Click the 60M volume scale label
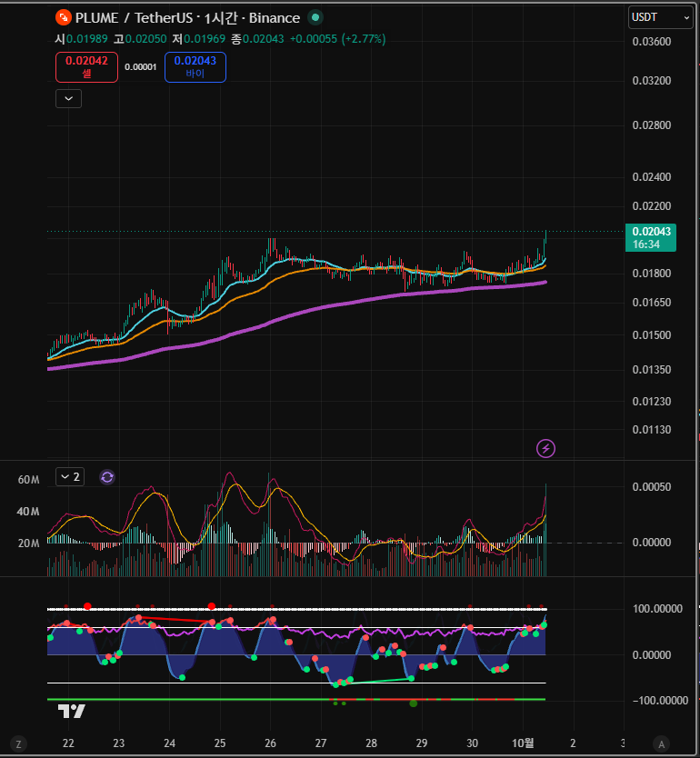Viewport: 700px width, 758px height. tap(28, 480)
